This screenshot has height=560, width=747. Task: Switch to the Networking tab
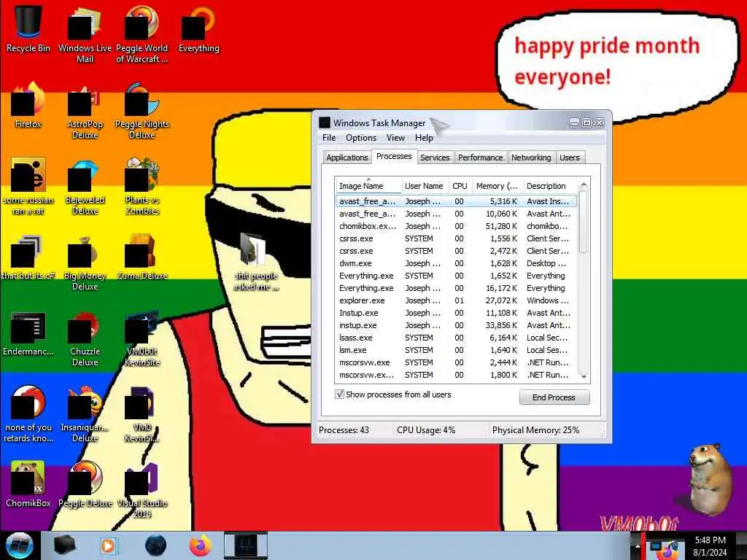click(531, 157)
